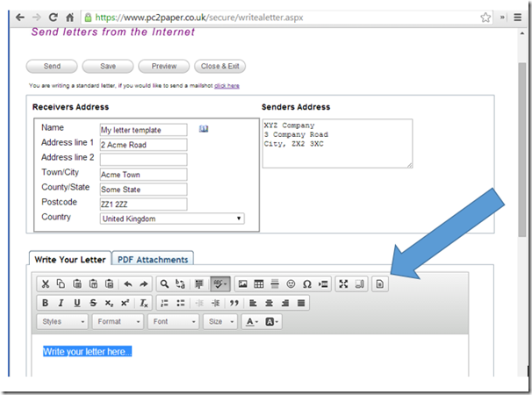Click the Select All icon
The height and width of the screenshot is (395, 532).
pos(199,284)
